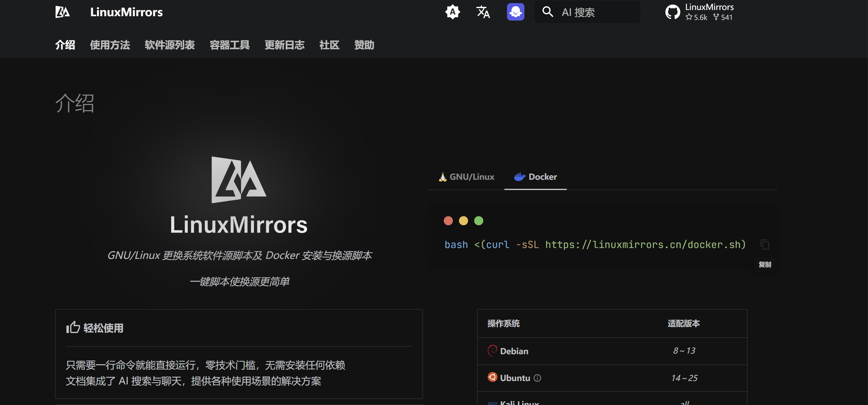This screenshot has height=405, width=868.
Task: Toggle the auto light/dark theme icon
Action: 452,12
